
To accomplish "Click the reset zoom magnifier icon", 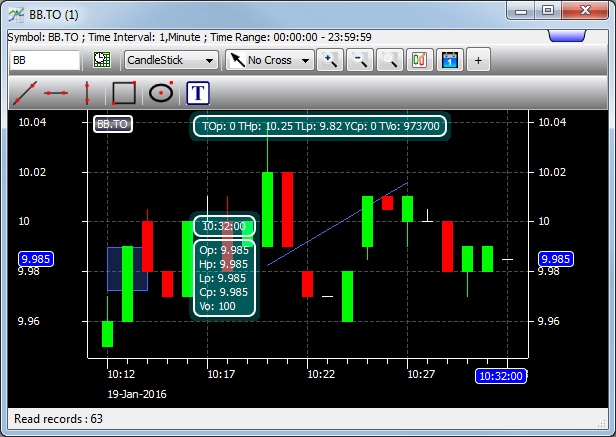I will [389, 60].
